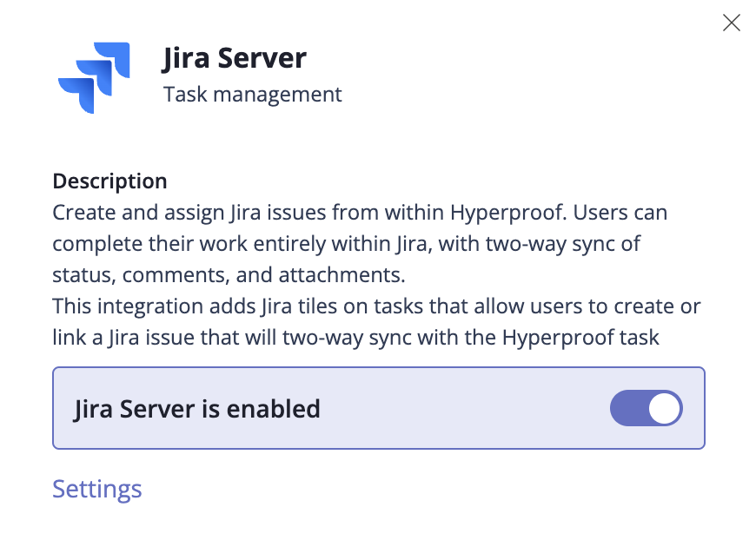Click the toggle switch knob

click(x=663, y=408)
